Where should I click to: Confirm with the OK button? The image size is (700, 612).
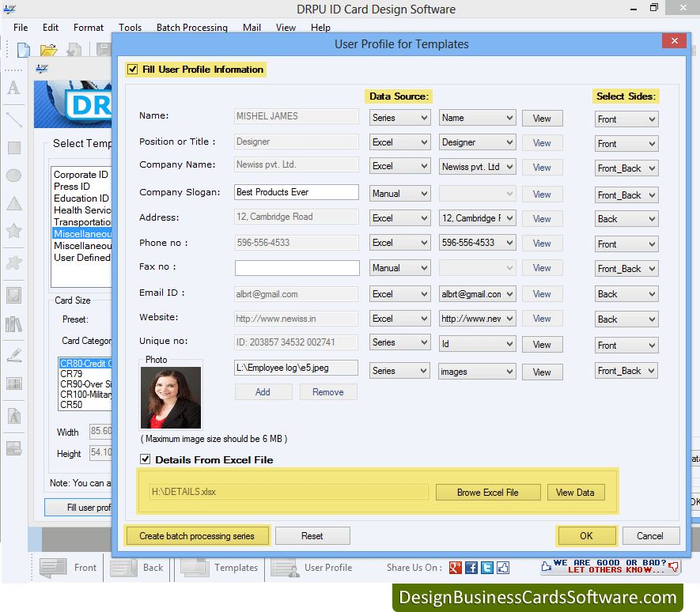586,535
